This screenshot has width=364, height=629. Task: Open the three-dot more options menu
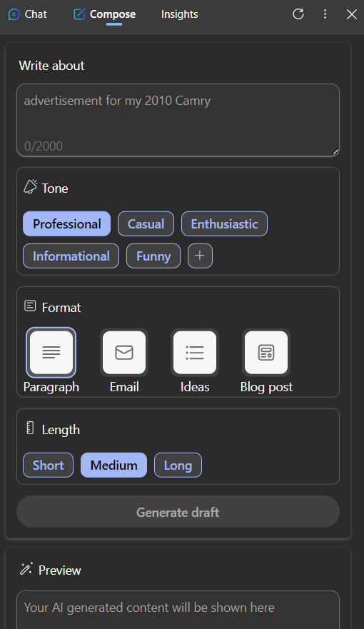(325, 14)
